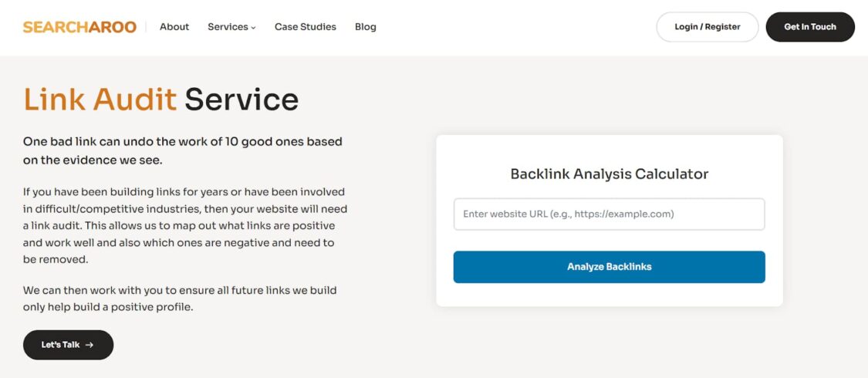Click the bold 'One bad link' sentence
Image resolution: width=868 pixels, height=378 pixels.
[x=183, y=150]
